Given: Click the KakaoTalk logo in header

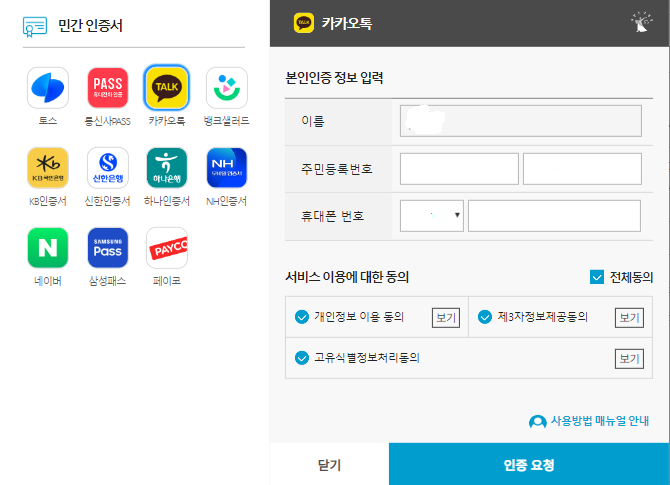Looking at the screenshot, I should [x=304, y=23].
